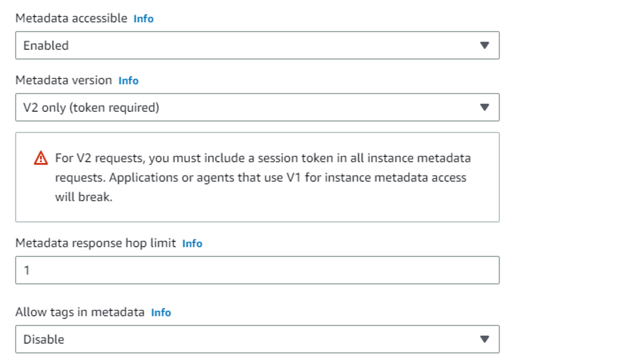Focus the hop limit input field
Screen dimensions: 644x361
257,270
